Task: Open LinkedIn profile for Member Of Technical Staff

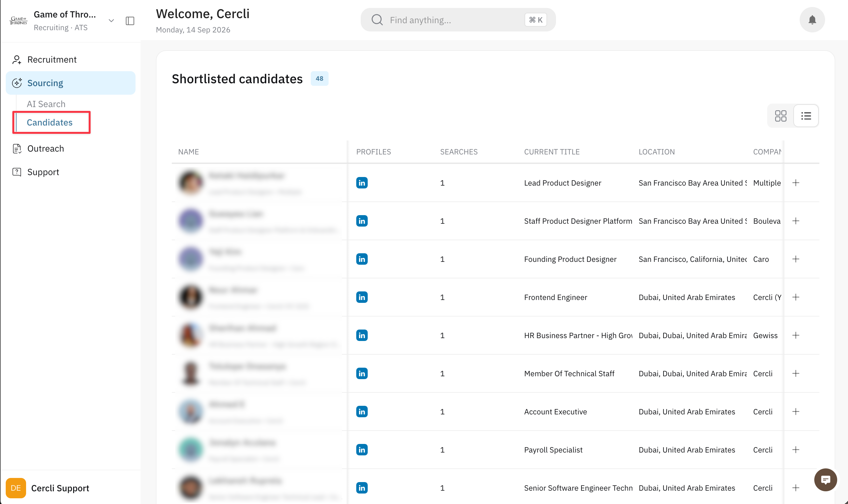Action: coord(362,374)
